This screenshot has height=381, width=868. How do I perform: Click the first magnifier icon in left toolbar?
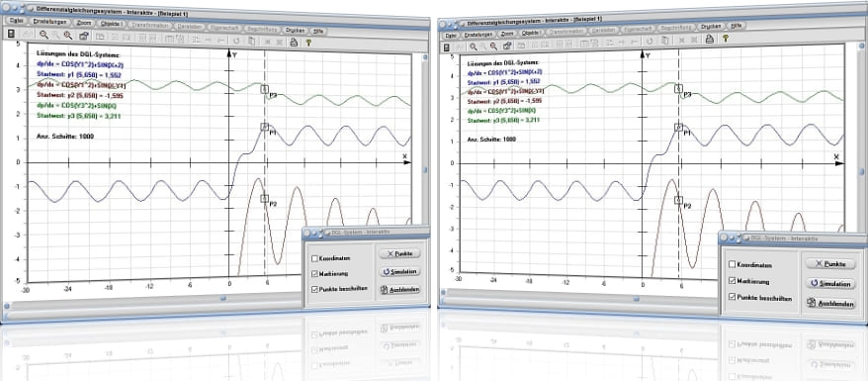click(x=43, y=35)
